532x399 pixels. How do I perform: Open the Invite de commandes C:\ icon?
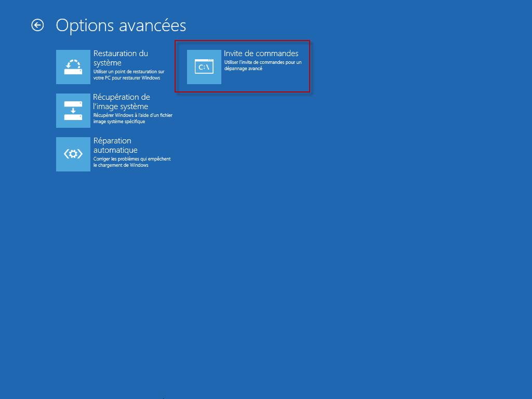tap(204, 67)
